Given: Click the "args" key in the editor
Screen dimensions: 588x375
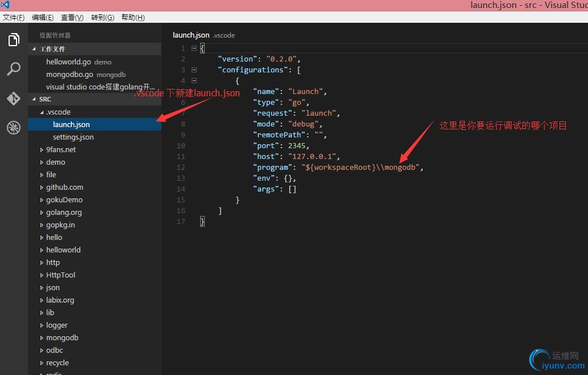Looking at the screenshot, I should (266, 190).
